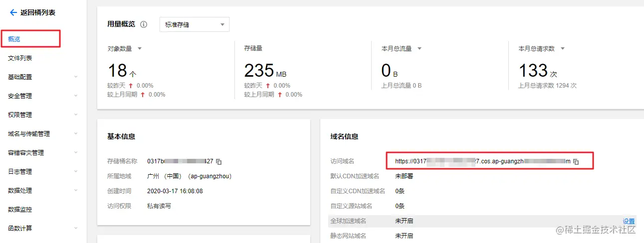644x243 pixels.
Task: Expand the 函数计算 sidebar chevron
Action: pos(76,229)
